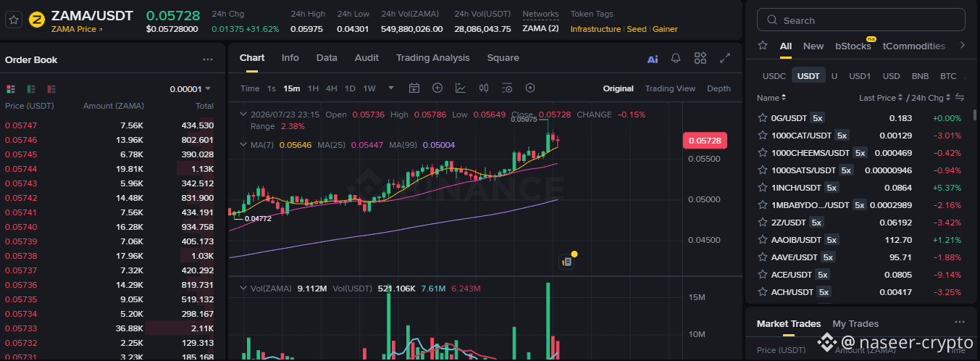980x361 pixels.
Task: Add ZAMA/USDT to favorites with header star
Action: 13,20
